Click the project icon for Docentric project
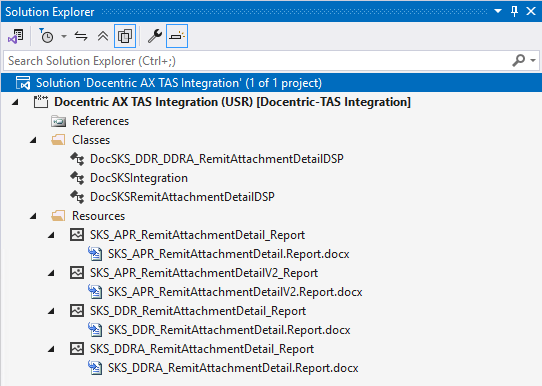 click(41, 102)
